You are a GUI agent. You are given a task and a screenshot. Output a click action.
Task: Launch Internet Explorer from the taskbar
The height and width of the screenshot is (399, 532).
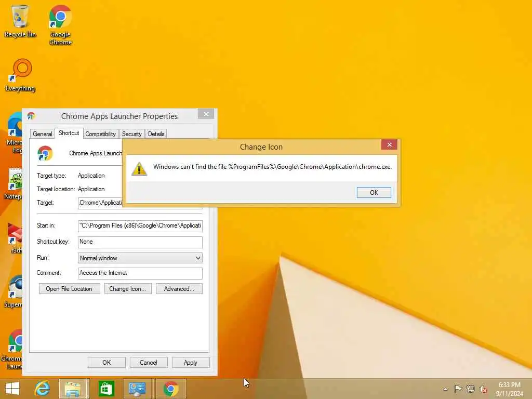click(43, 389)
